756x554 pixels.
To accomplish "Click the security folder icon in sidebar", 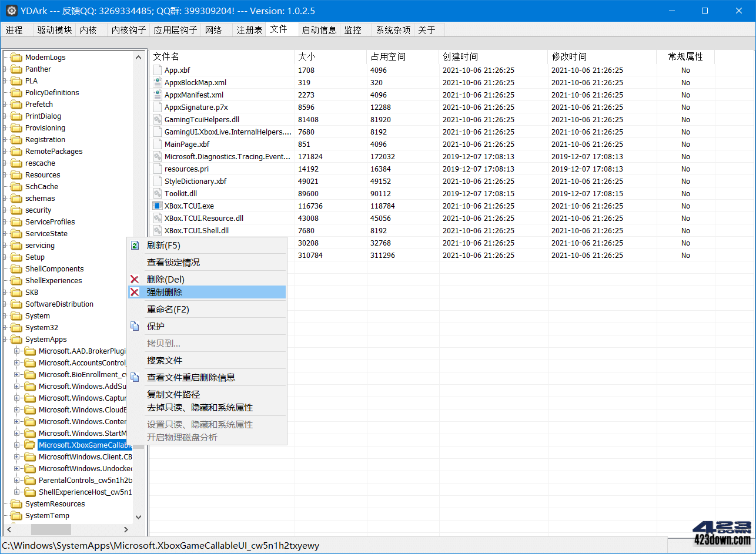I will 16,210.
